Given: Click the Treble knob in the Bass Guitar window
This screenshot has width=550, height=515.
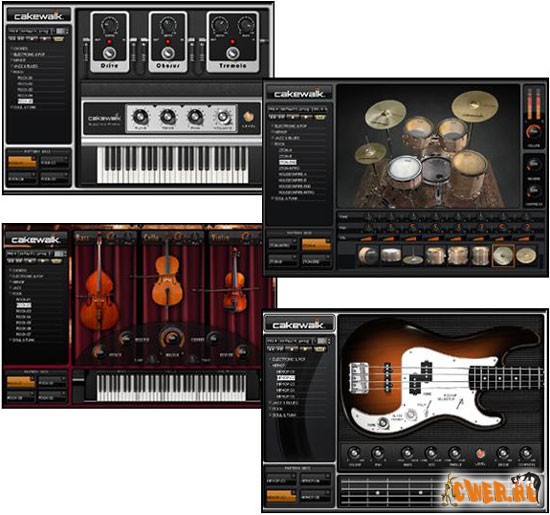Looking at the screenshot, I should pyautogui.click(x=455, y=453).
